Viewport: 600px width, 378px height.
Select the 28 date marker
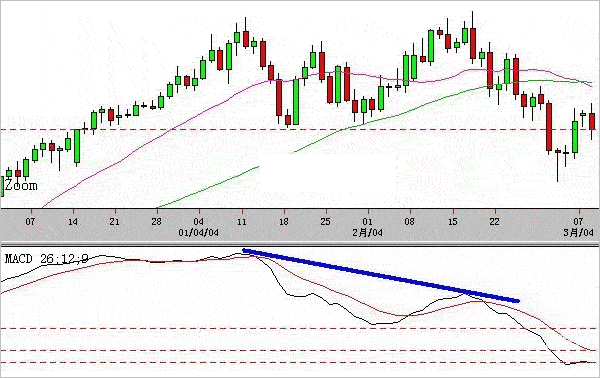click(x=156, y=222)
